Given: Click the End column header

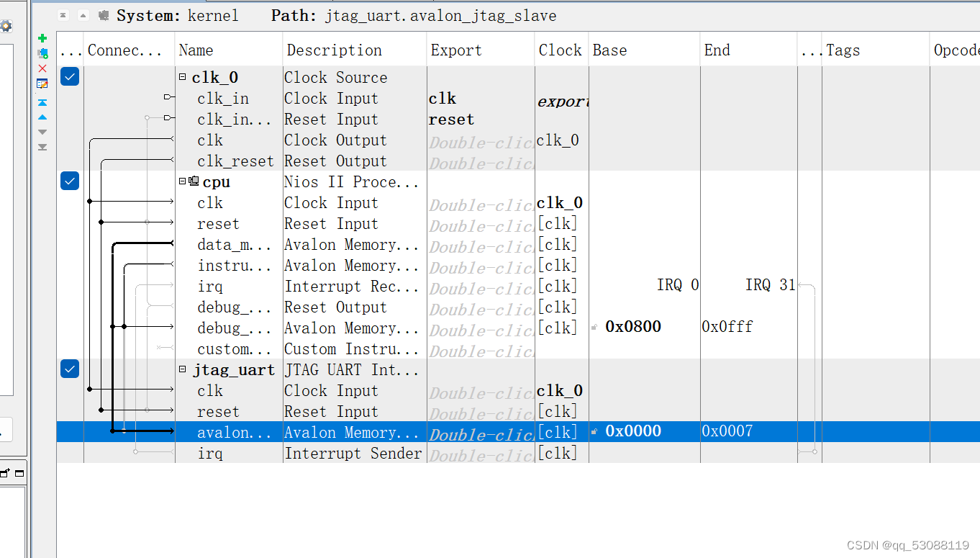Looking at the screenshot, I should pyautogui.click(x=748, y=50).
